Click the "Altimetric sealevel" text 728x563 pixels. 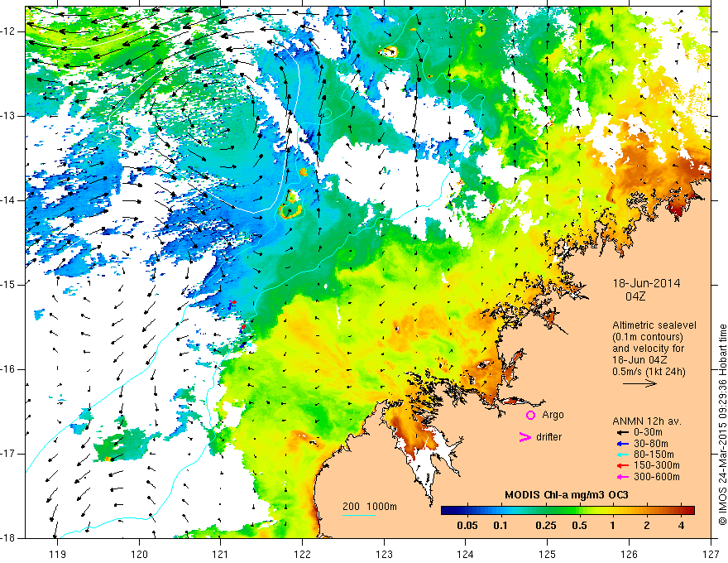click(654, 325)
